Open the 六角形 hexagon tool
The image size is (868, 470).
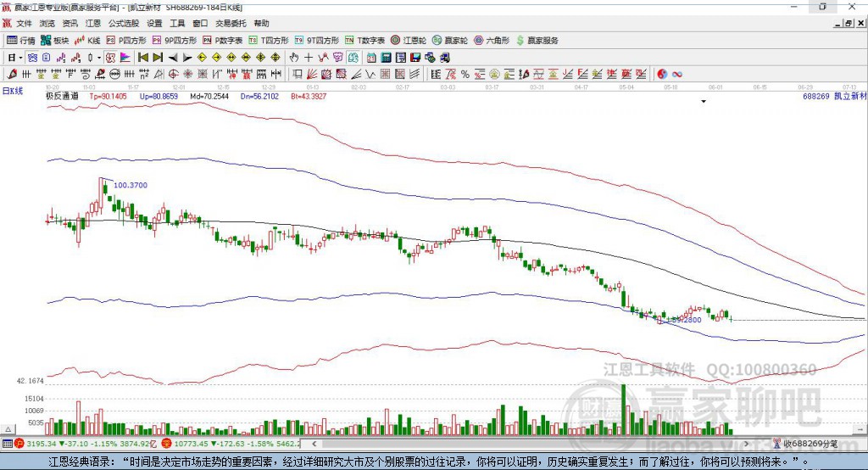(492, 41)
